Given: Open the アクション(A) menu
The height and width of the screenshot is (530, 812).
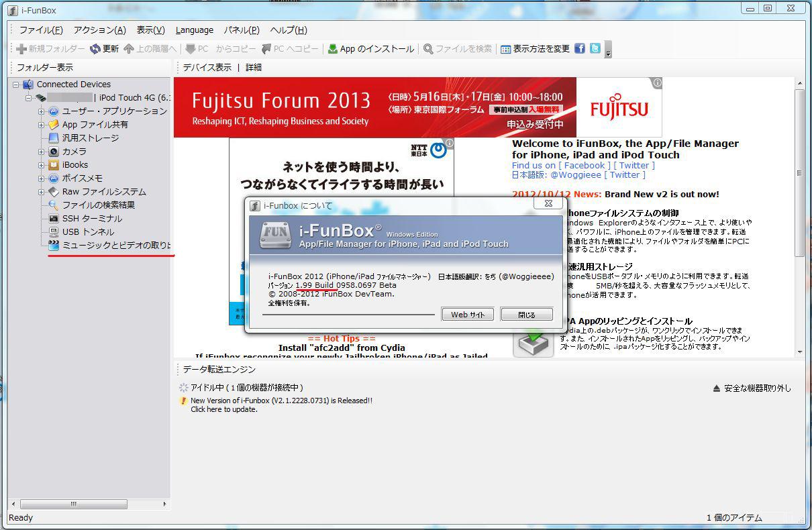Looking at the screenshot, I should point(99,30).
